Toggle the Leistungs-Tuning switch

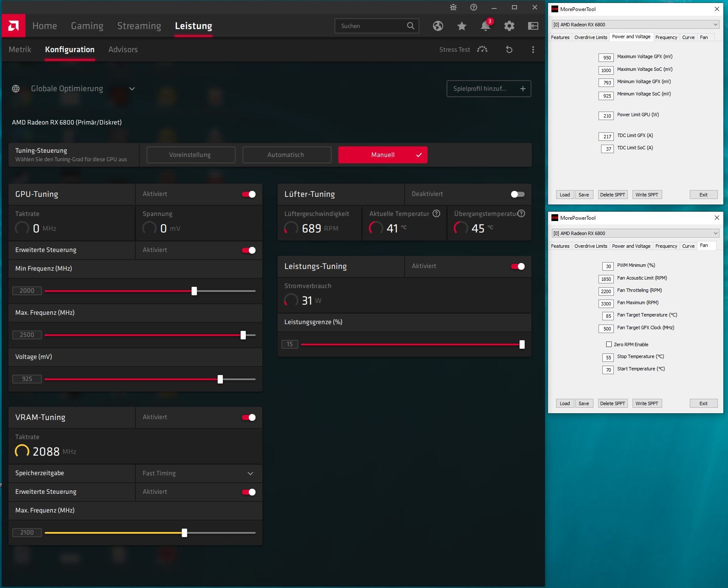[x=518, y=266]
